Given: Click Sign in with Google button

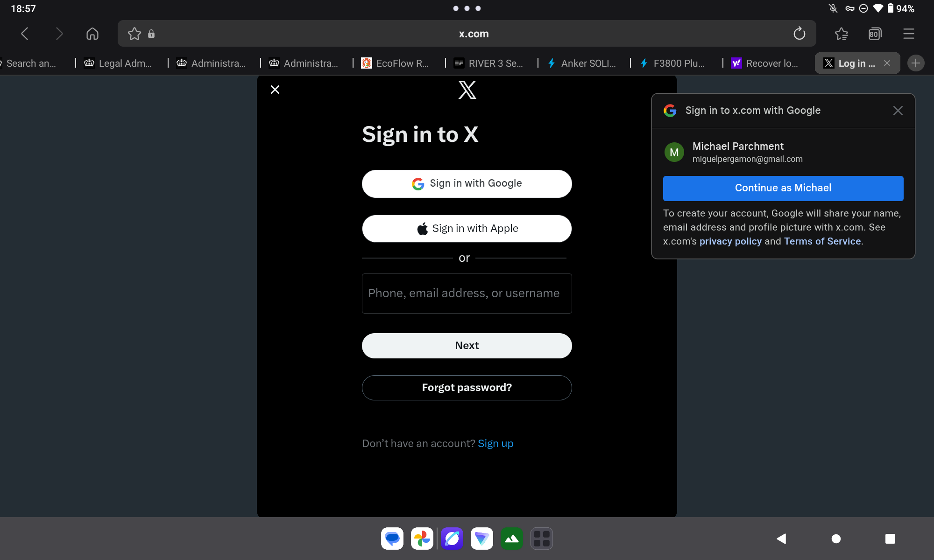Looking at the screenshot, I should [467, 184].
